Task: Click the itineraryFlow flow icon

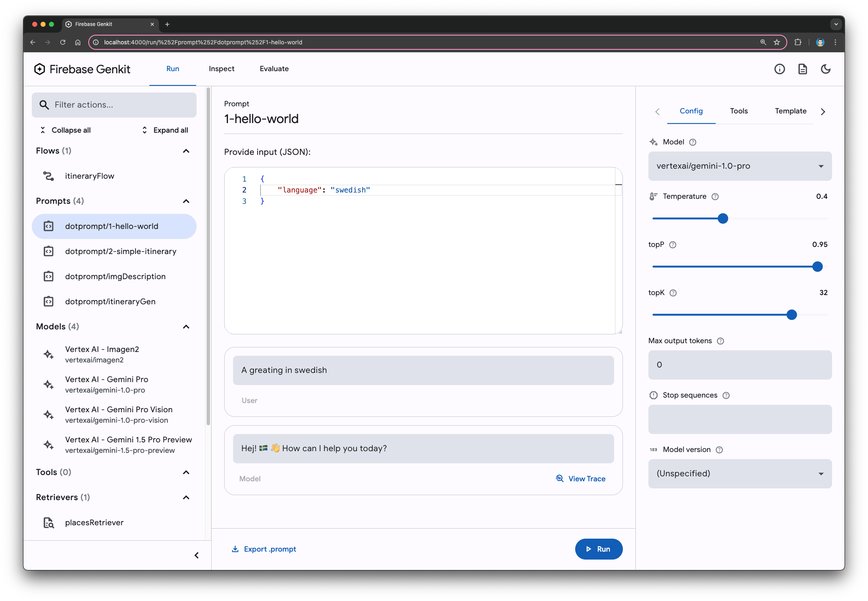Action: pyautogui.click(x=49, y=175)
